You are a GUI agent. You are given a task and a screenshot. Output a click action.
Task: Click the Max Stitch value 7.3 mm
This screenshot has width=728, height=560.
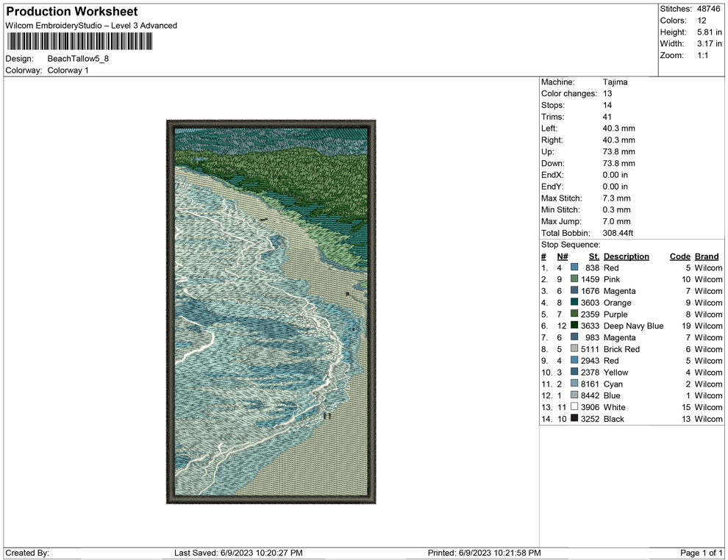[x=616, y=198]
